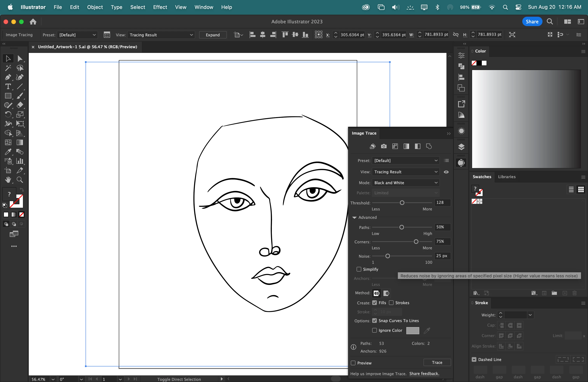Select the Type tool

pyautogui.click(x=8, y=87)
